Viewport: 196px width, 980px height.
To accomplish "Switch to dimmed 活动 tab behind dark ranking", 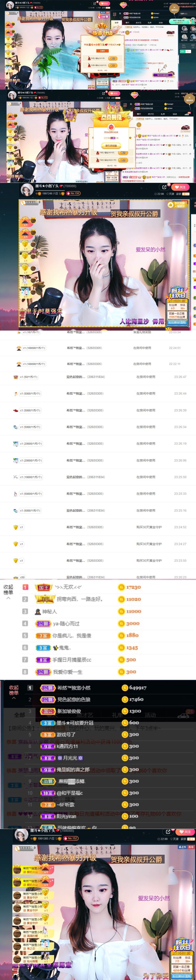I will 150,715.
